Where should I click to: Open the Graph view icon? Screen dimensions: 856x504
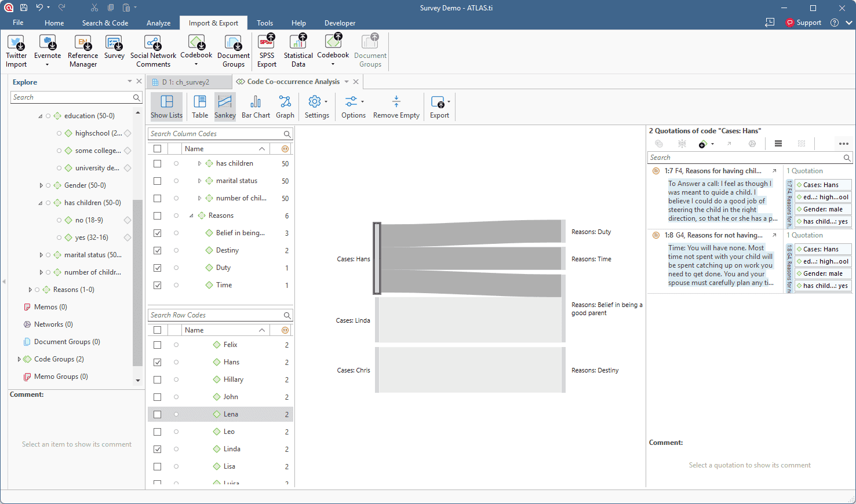(285, 107)
